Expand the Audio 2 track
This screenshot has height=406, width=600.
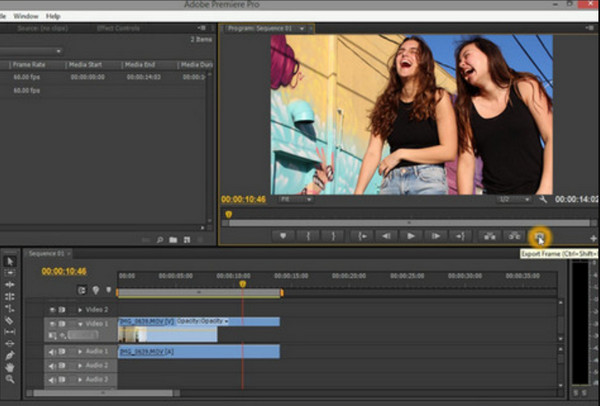click(x=80, y=365)
